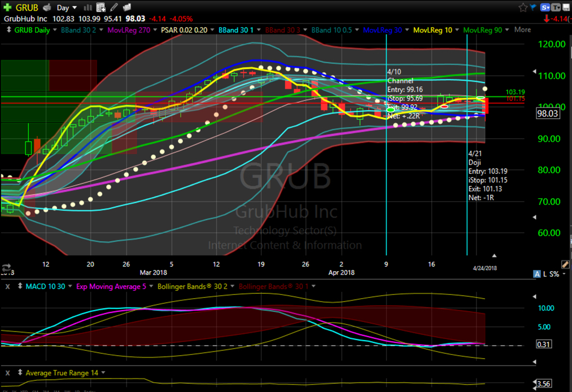
Task: Click the star favorite icon
Action: pyautogui.click(x=523, y=7)
